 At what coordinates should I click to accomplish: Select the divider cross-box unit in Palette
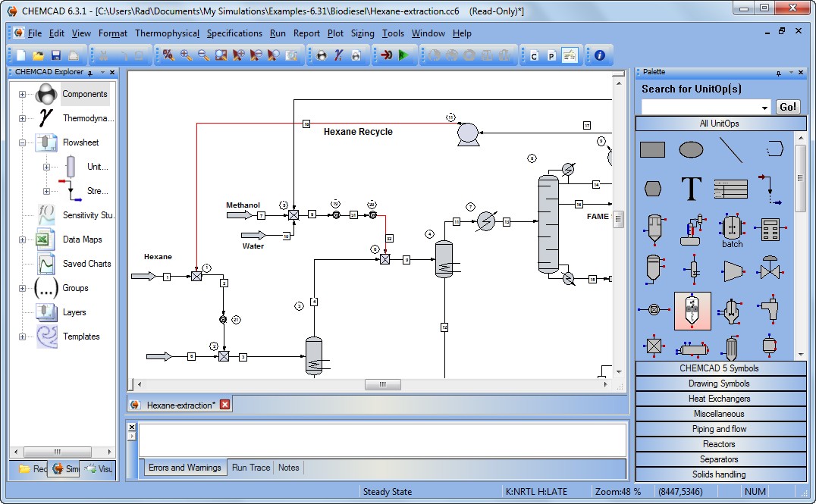coord(654,346)
